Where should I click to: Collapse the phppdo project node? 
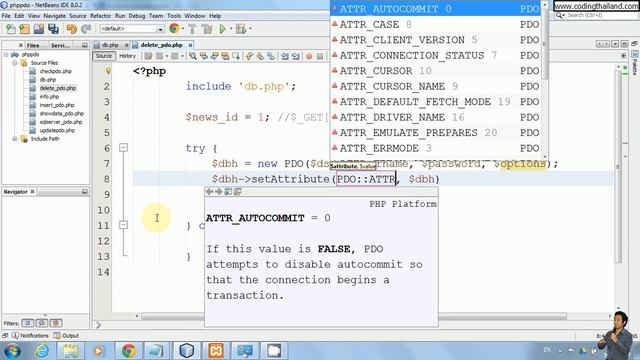coord(6,54)
